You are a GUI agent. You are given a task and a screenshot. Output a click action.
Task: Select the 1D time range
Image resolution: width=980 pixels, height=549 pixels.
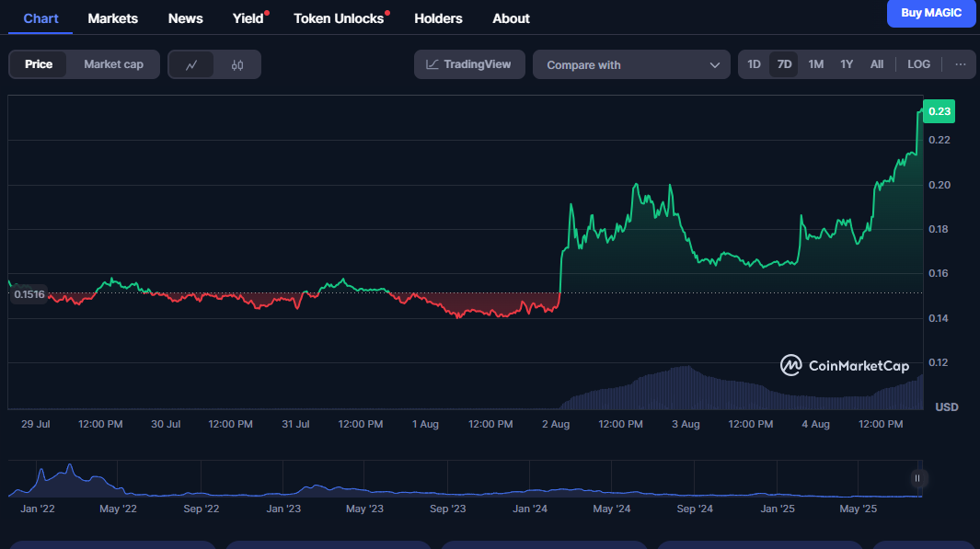[754, 64]
